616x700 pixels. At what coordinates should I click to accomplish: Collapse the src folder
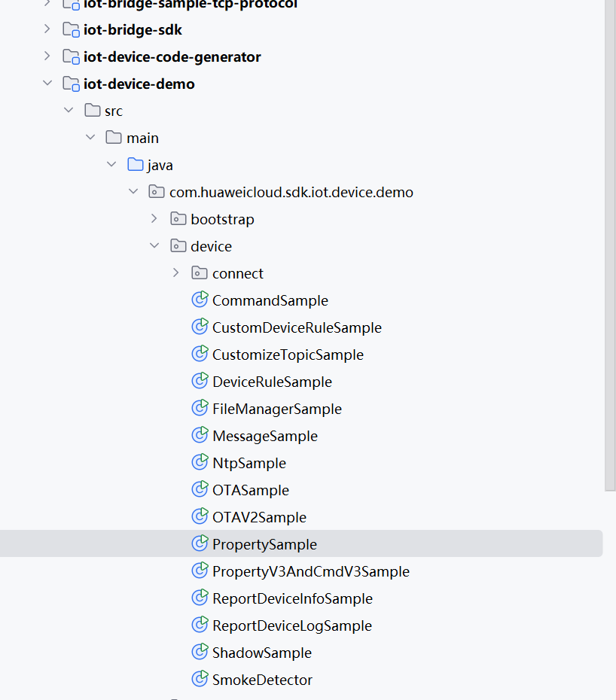pos(69,110)
